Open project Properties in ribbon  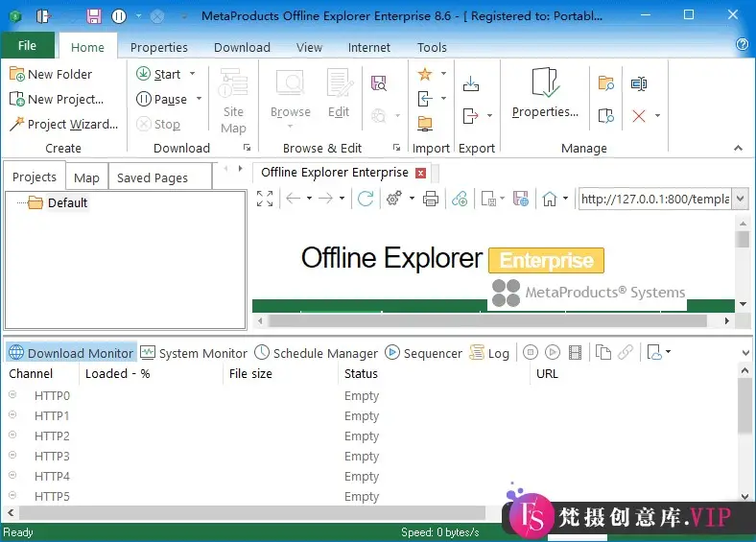coord(545,93)
